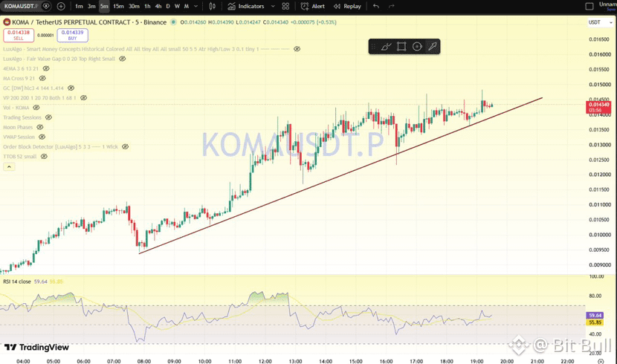Start bar Replay mode
Screen dimensions: 617x364
point(347,6)
